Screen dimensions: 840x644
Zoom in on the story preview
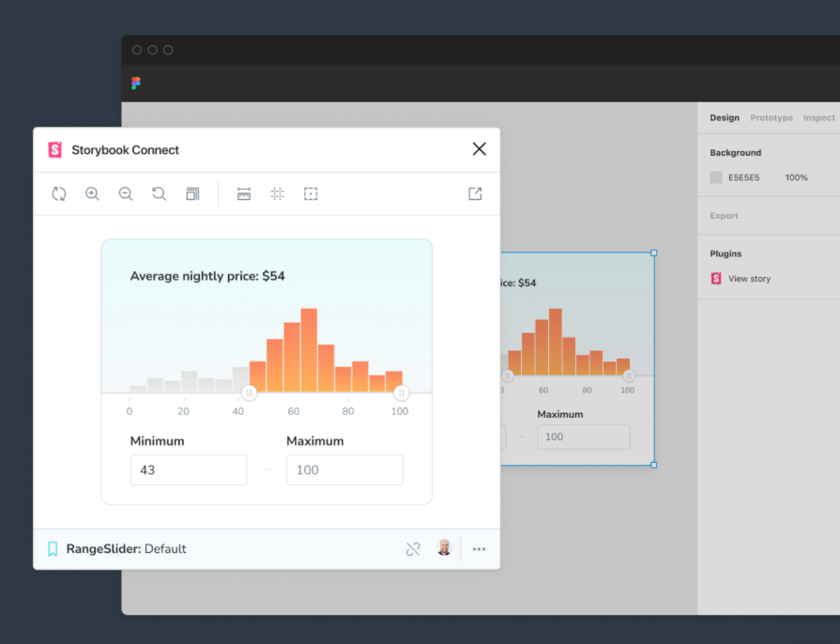[92, 193]
